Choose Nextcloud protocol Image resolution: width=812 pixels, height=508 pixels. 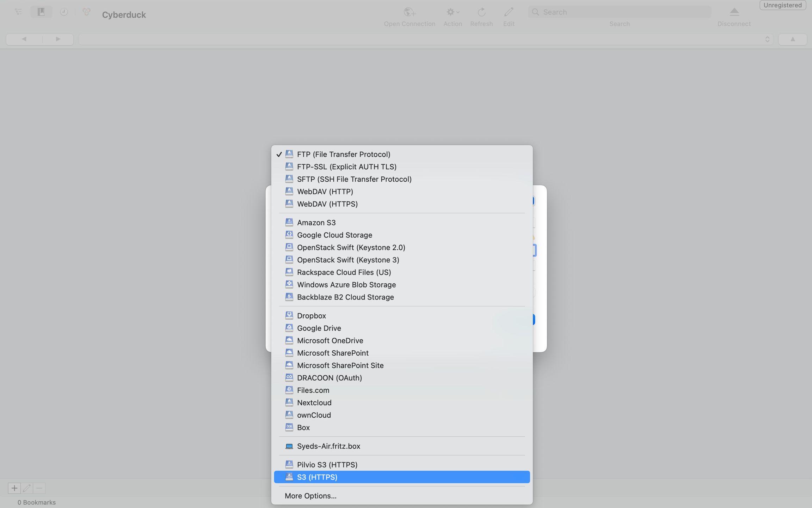click(x=402, y=403)
